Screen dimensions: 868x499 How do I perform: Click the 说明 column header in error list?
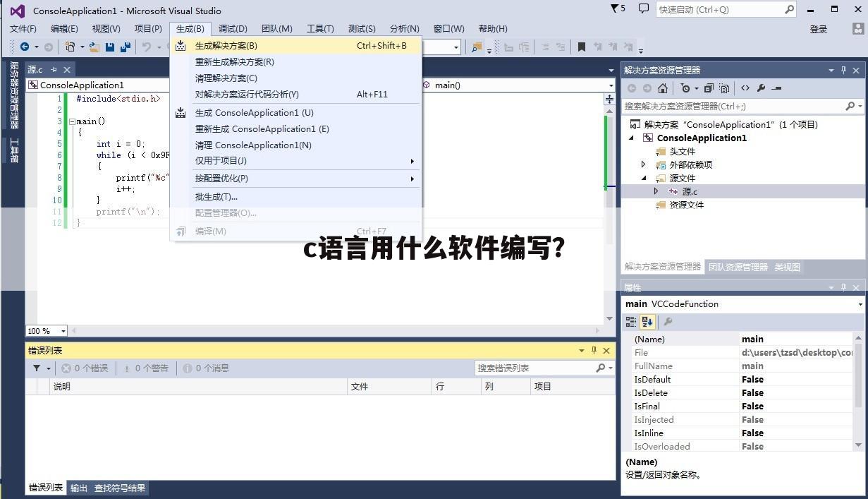coord(199,386)
